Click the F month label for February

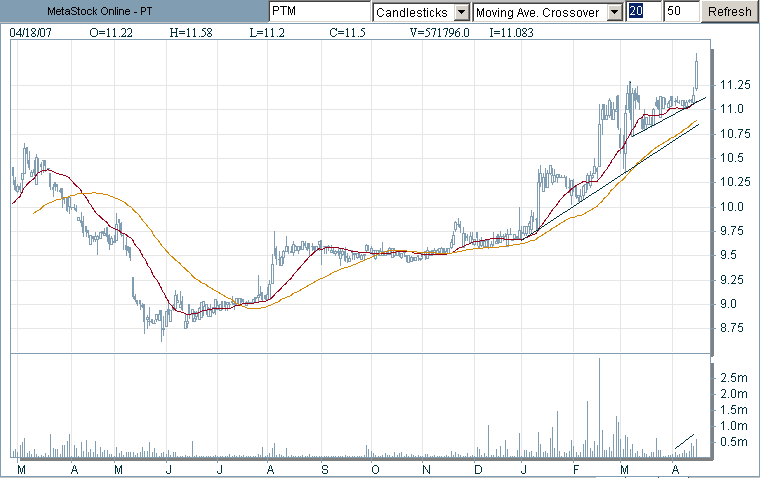click(x=576, y=470)
